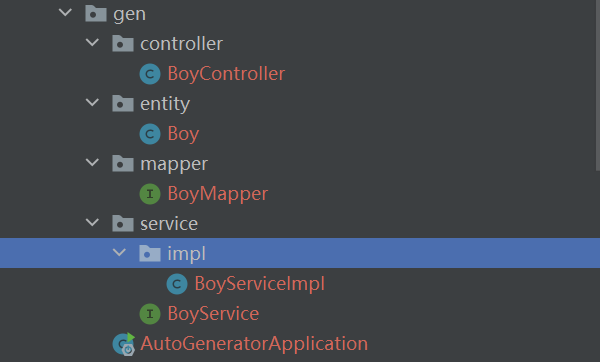The image size is (600, 362).
Task: Collapse the impl package chevron
Action: [119, 252]
